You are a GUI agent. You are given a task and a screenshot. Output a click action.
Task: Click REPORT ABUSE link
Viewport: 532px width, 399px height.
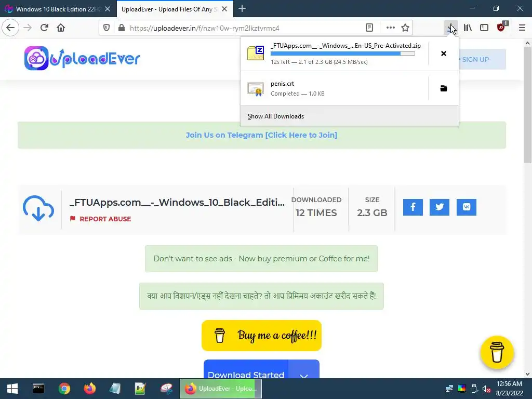click(100, 219)
